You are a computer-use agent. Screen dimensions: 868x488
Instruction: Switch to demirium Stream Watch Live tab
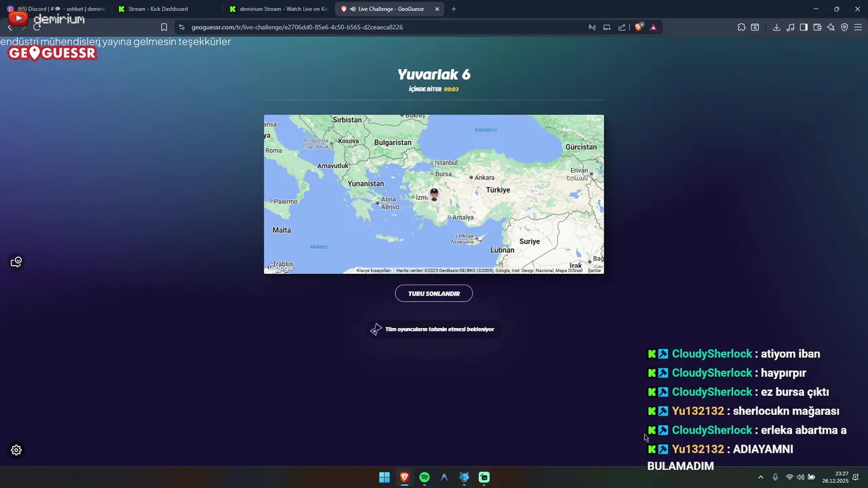pos(278,9)
